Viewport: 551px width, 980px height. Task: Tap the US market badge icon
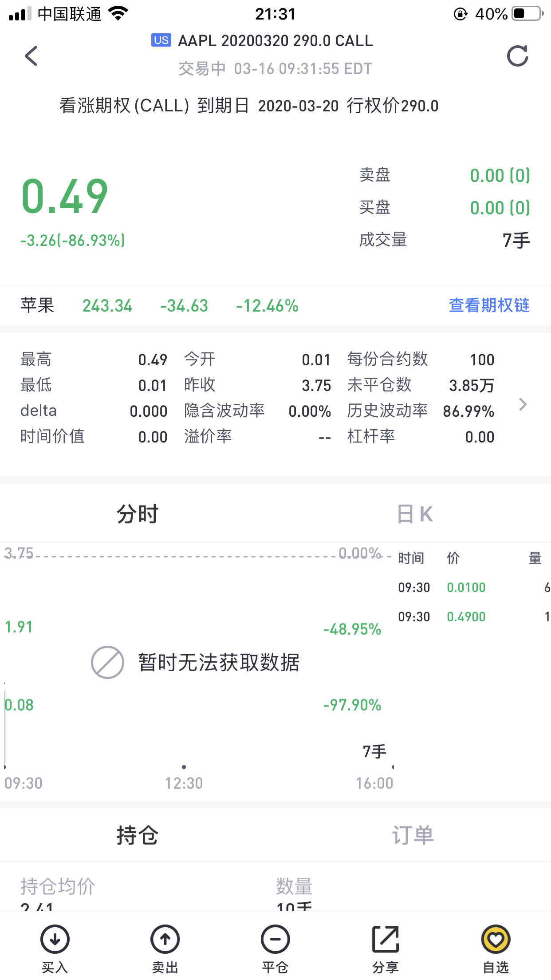pyautogui.click(x=161, y=40)
